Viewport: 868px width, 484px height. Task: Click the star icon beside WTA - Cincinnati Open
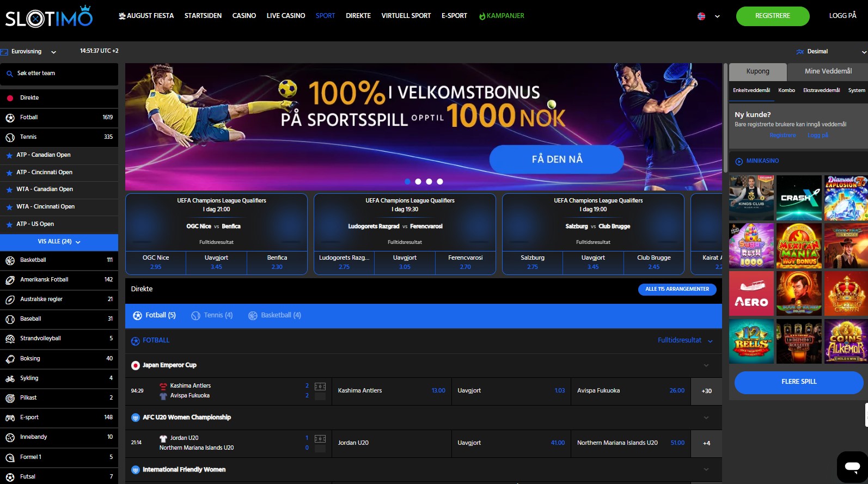9,207
